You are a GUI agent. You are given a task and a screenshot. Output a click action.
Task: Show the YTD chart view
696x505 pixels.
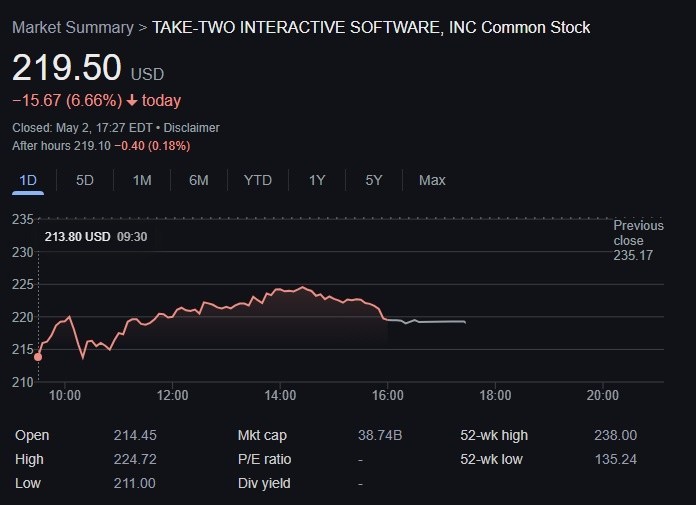click(x=258, y=181)
